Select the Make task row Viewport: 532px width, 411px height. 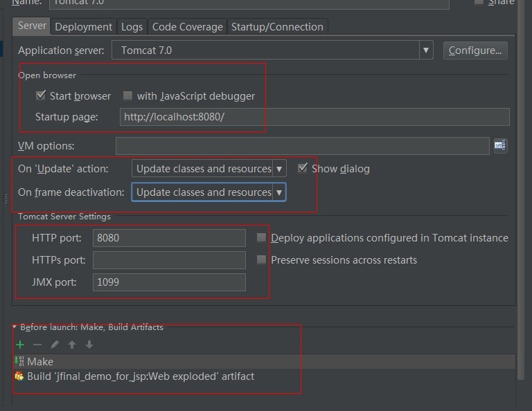264,362
